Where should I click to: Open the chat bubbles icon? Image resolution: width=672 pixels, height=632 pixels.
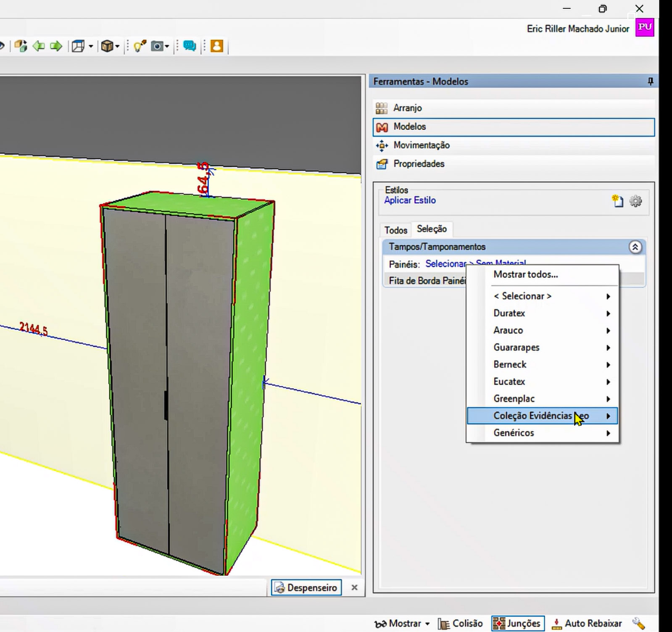click(x=190, y=46)
